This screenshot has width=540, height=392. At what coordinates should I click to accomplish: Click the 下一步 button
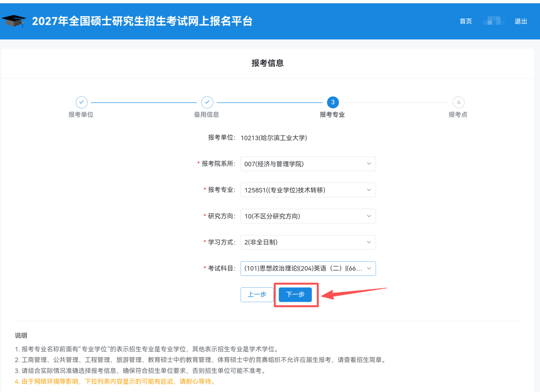point(295,295)
